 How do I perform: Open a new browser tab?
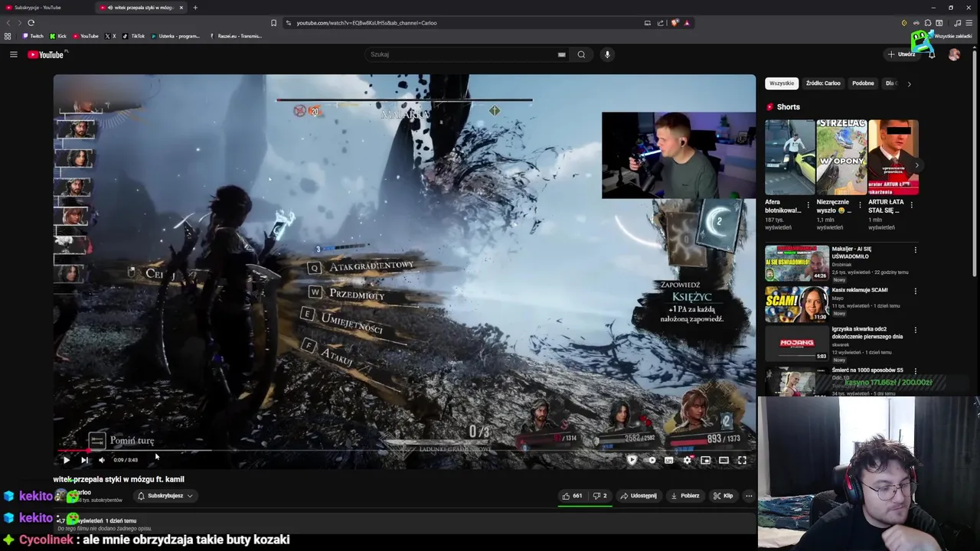[x=195, y=8]
